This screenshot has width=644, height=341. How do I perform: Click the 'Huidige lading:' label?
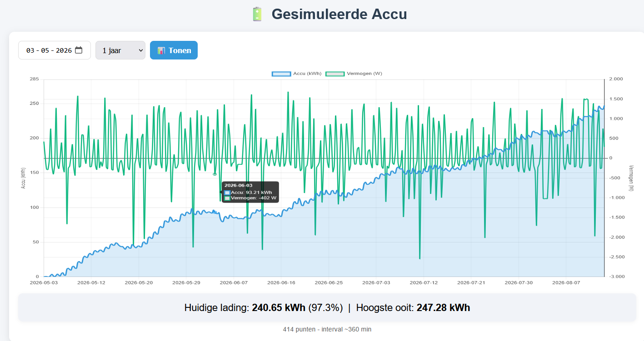point(217,308)
